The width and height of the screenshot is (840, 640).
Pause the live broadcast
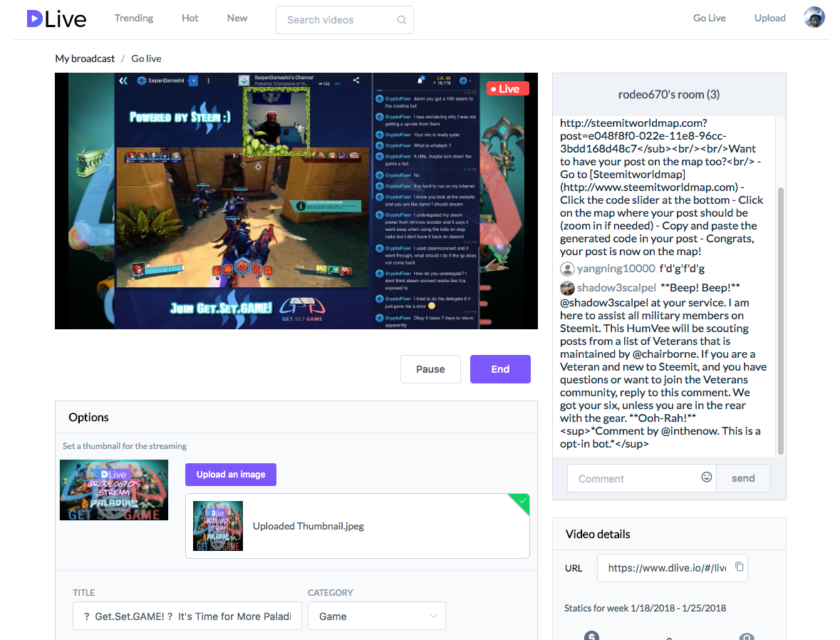coord(430,368)
